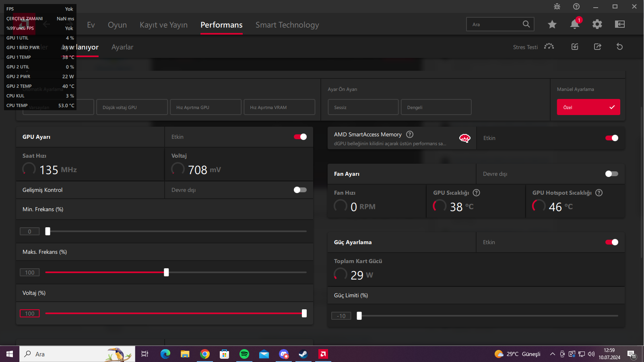Viewport: 644px width, 362px height.
Task: Open the bug report tool icon
Action: pyautogui.click(x=557, y=6)
